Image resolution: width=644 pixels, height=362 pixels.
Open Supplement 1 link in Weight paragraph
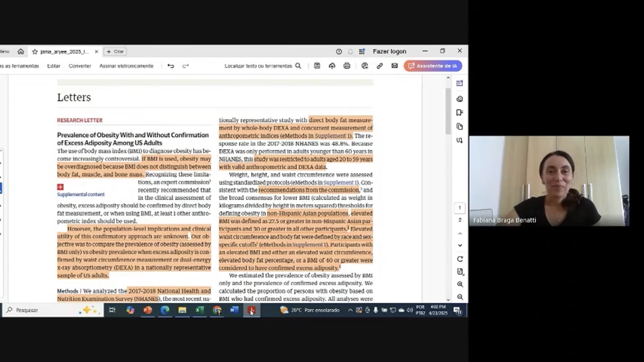340,182
